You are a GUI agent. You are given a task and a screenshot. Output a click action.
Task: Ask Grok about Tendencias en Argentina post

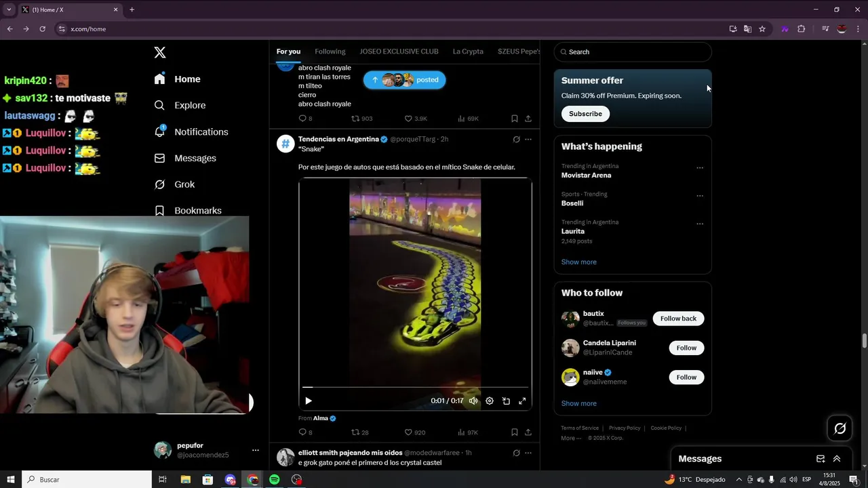pos(516,139)
